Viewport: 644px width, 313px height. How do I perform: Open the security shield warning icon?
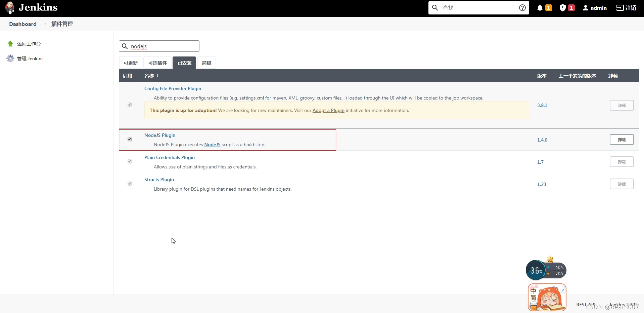pyautogui.click(x=563, y=8)
